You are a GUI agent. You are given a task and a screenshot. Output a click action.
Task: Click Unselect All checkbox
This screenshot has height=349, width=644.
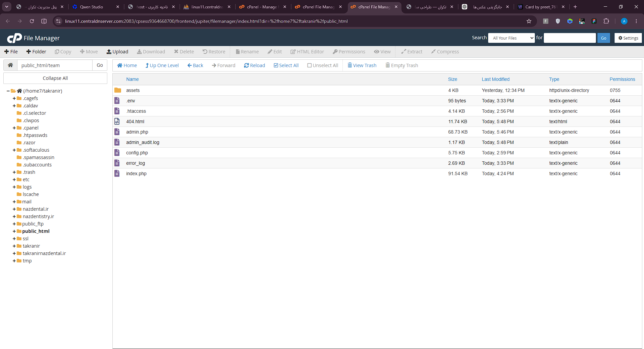pos(323,65)
